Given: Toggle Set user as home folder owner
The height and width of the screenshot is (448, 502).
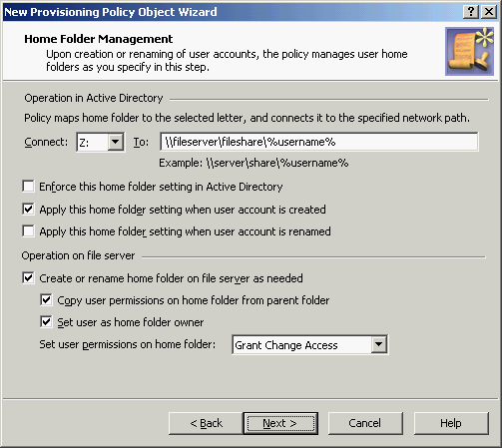Looking at the screenshot, I should (46, 321).
